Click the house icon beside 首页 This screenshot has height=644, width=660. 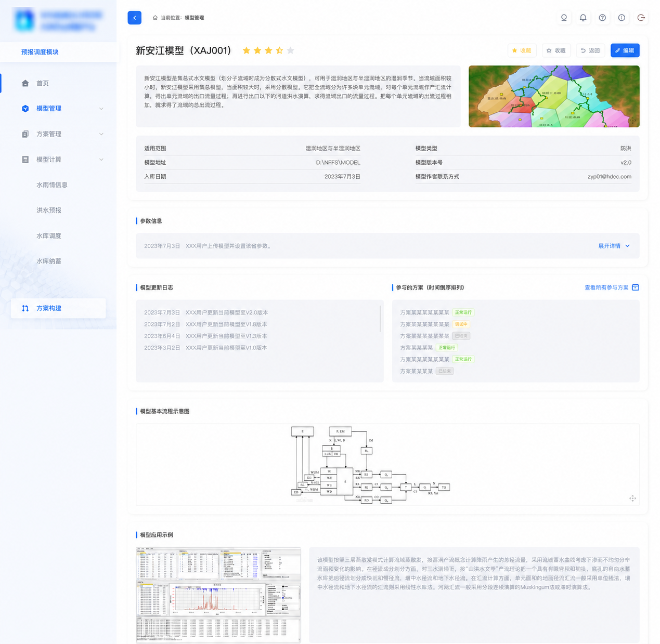[25, 83]
